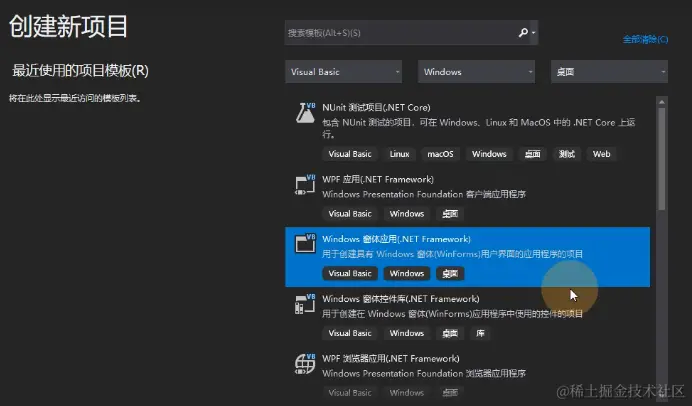Open the 桌面 project type filter dropdown
The width and height of the screenshot is (692, 406).
tap(609, 72)
